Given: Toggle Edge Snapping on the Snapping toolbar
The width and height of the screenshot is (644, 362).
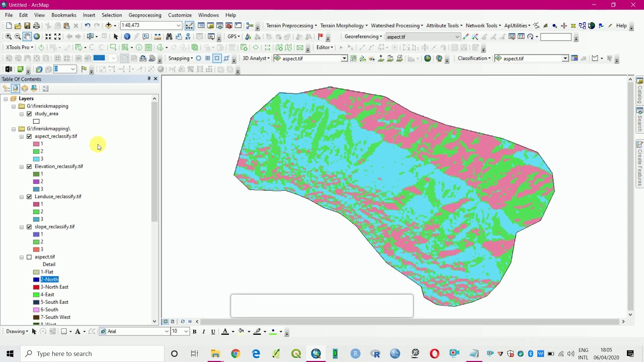Looking at the screenshot, I should point(226,58).
